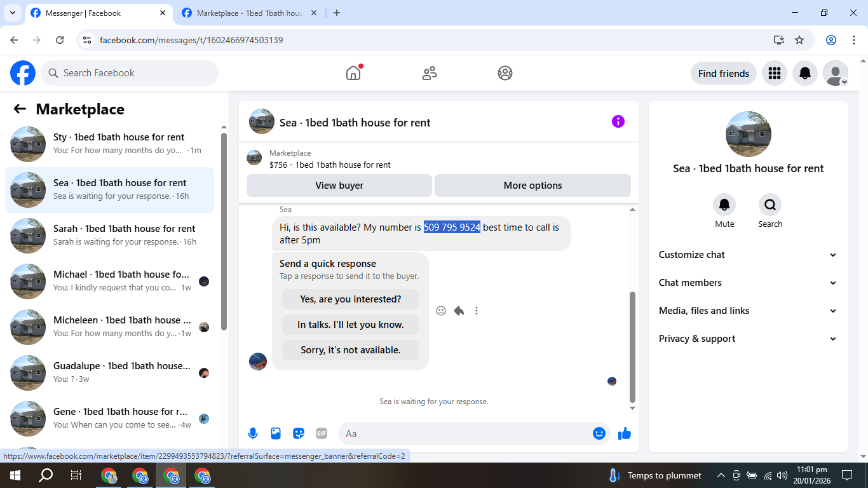Search in conversation magnifier icon
The width and height of the screenshot is (868, 488).
[x=770, y=205]
